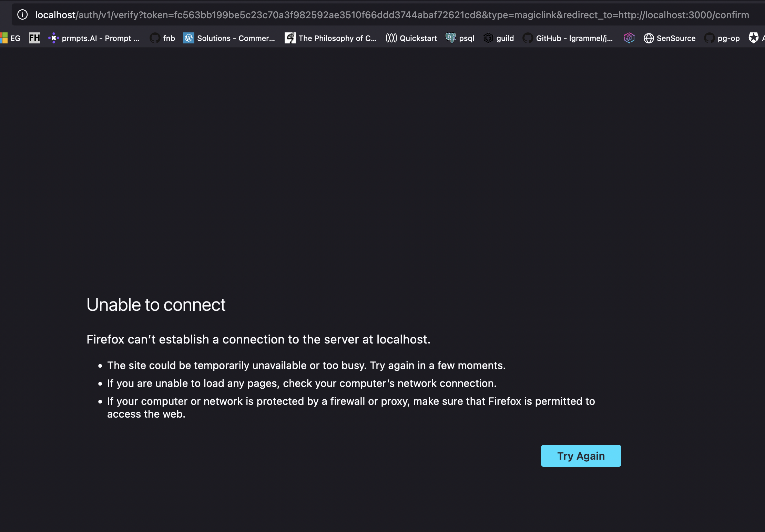Open the SenSource bookmark with globe icon
The height and width of the screenshot is (532, 765).
click(x=670, y=38)
